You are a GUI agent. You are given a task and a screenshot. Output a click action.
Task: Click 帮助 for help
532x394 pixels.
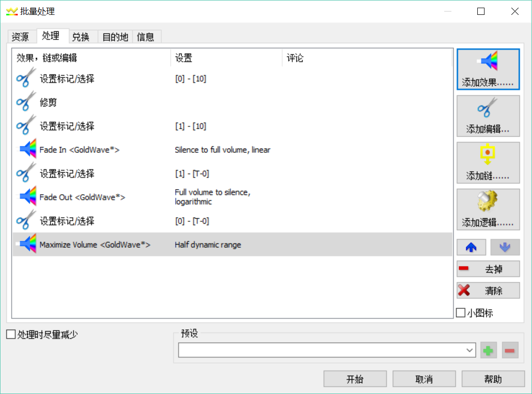(x=493, y=379)
